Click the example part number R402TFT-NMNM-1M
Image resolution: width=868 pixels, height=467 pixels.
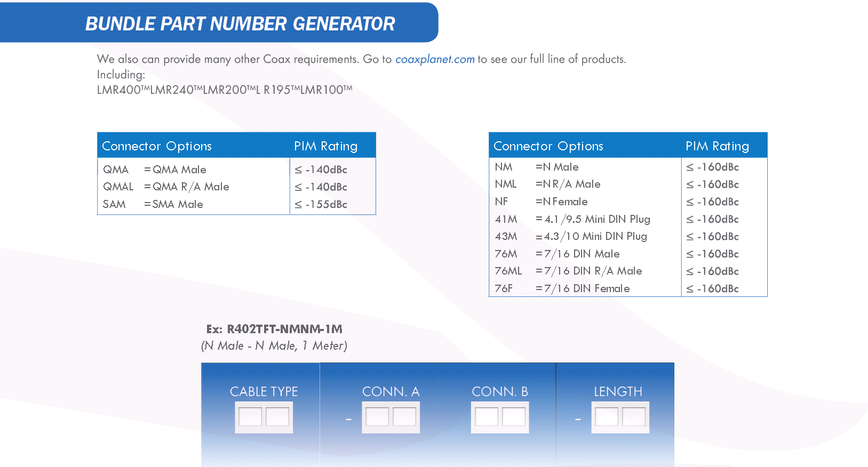point(285,329)
